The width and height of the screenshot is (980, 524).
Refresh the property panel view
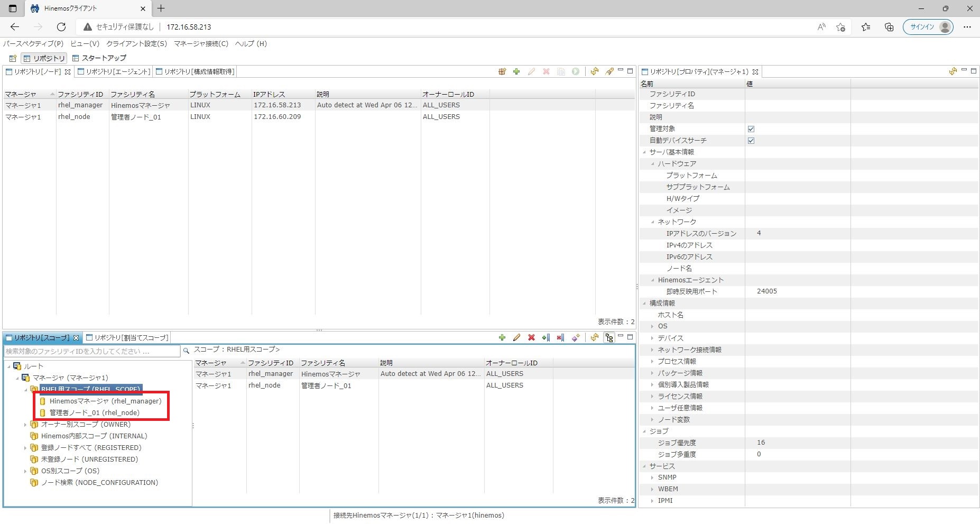953,71
